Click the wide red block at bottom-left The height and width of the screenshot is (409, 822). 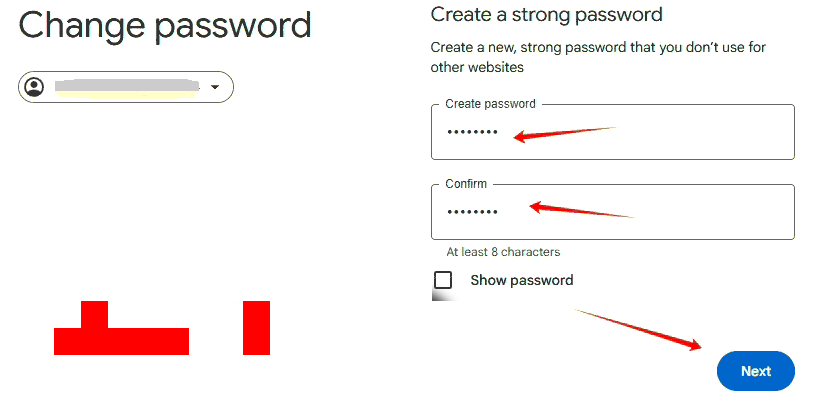[x=120, y=340]
